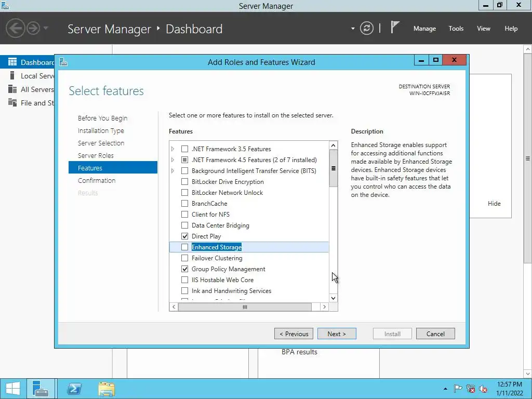
Task: Select Dashboard icon in the left pane
Action: click(12, 62)
